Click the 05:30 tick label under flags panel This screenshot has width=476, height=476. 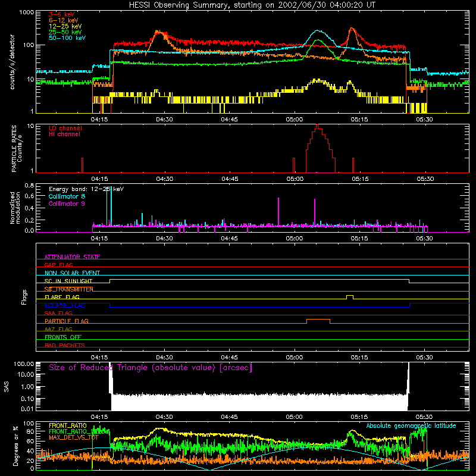point(424,358)
